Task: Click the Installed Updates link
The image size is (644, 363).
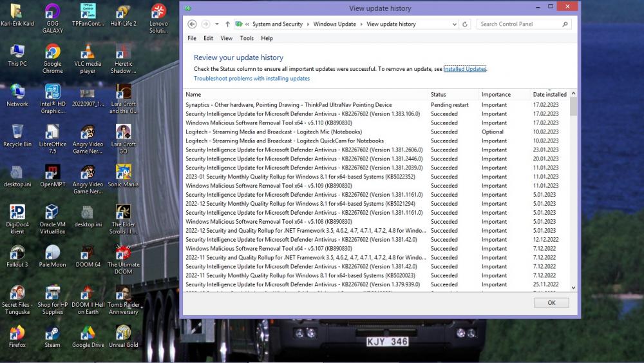Action: [x=465, y=69]
